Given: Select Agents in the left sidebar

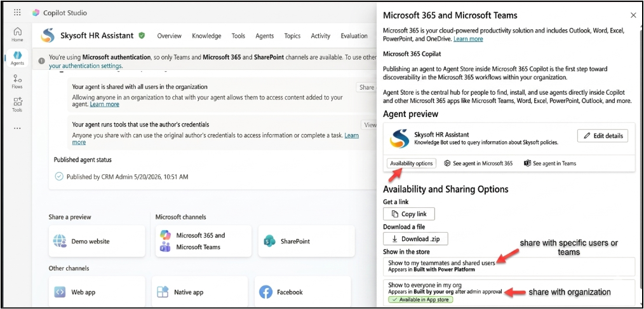Looking at the screenshot, I should point(17,58).
